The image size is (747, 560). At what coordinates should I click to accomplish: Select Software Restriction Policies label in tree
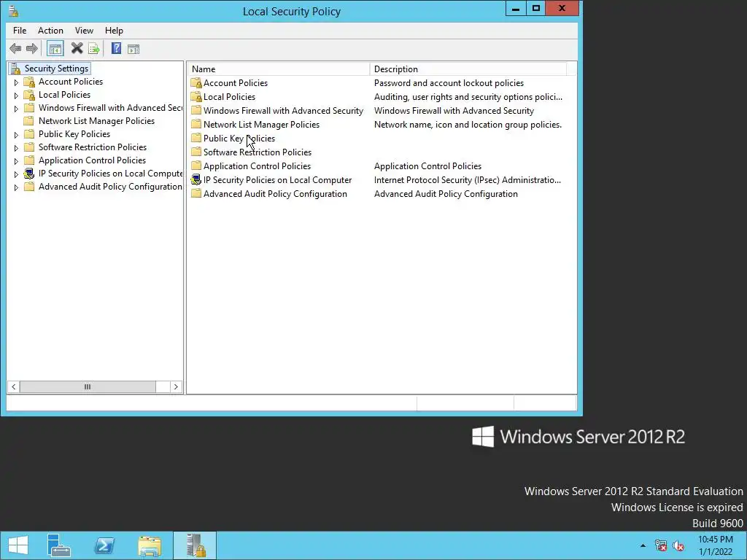pos(93,147)
